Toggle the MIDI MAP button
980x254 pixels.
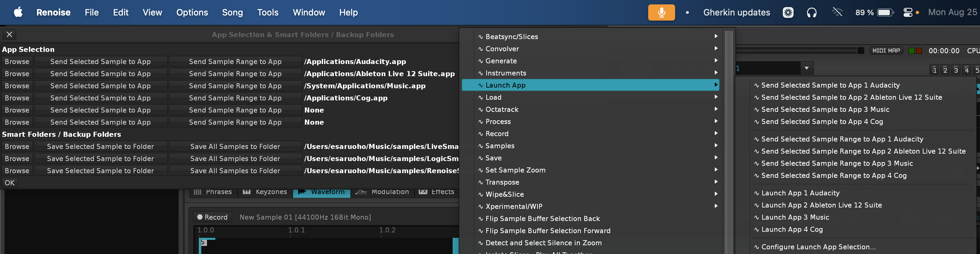tap(886, 51)
